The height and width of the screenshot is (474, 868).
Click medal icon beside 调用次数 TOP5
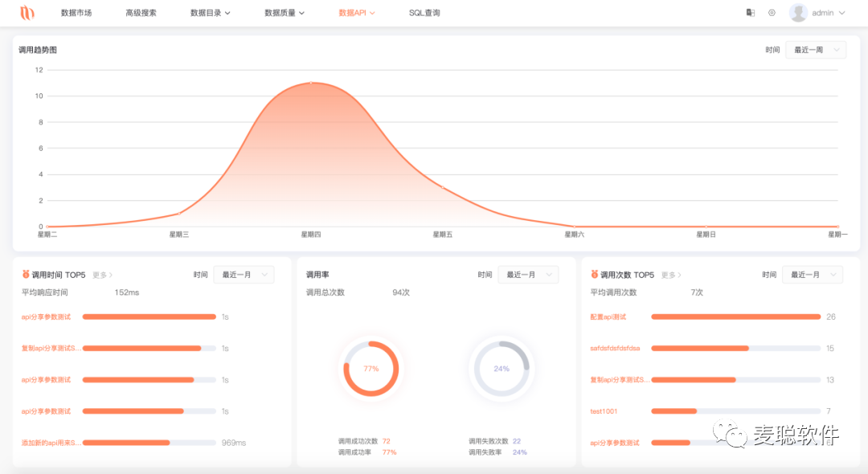tap(595, 274)
